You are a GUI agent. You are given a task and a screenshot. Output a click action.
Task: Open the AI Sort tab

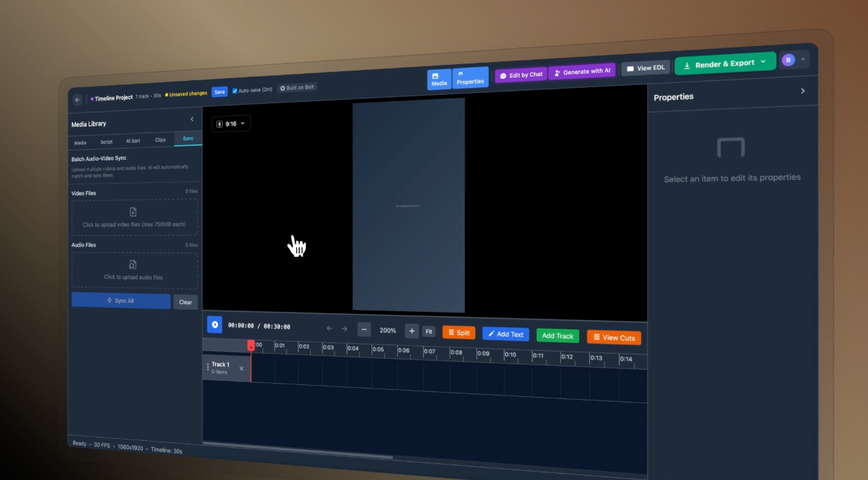[x=133, y=141]
